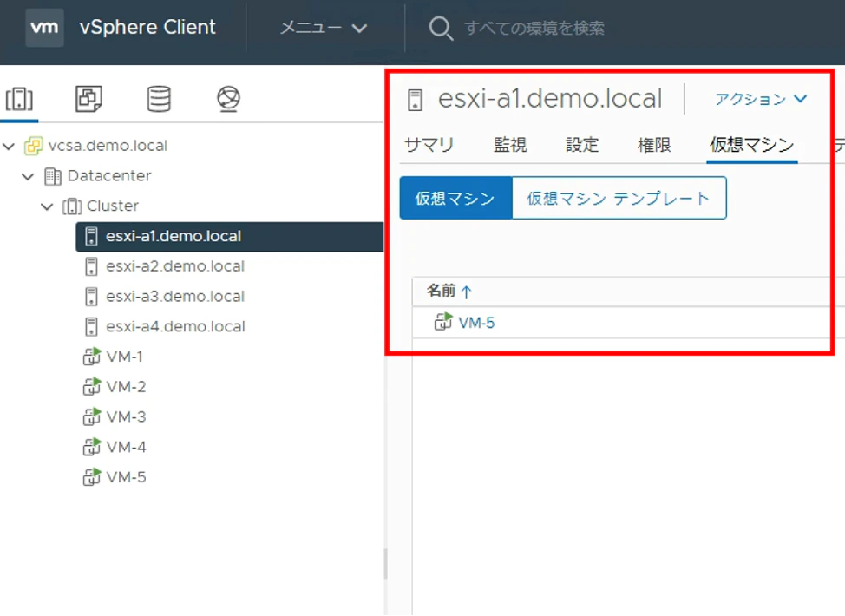Viewport: 845px width, 616px height.
Task: Select the 仮想マシン テンプレート toggle button
Action: click(x=619, y=199)
